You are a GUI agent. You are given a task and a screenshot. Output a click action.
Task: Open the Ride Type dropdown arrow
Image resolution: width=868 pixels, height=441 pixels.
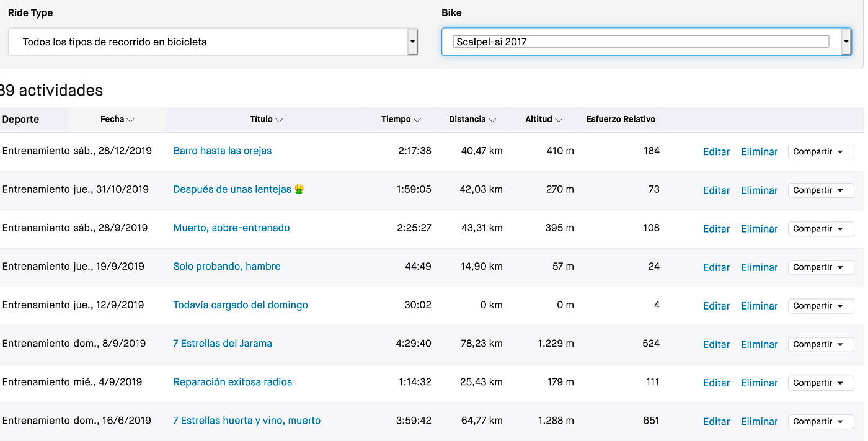[x=412, y=42]
